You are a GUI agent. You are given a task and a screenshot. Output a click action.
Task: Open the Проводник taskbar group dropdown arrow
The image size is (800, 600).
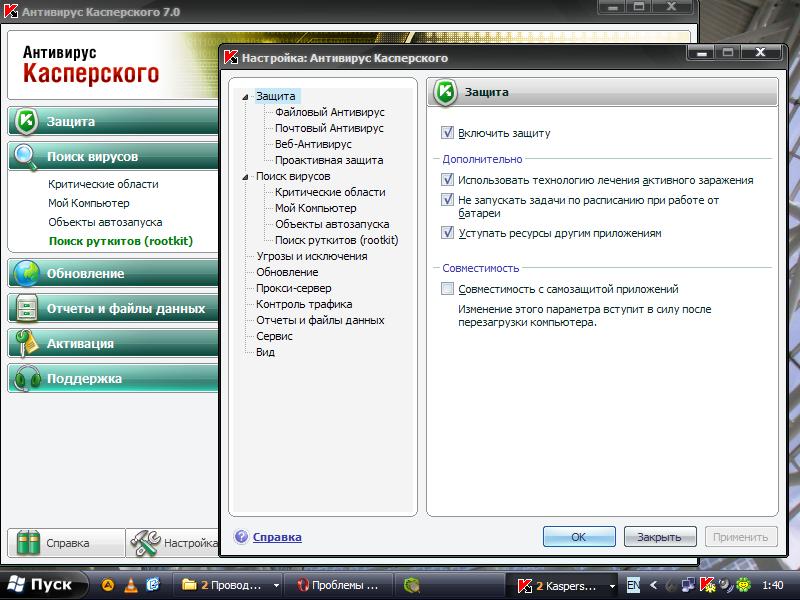coord(276,585)
